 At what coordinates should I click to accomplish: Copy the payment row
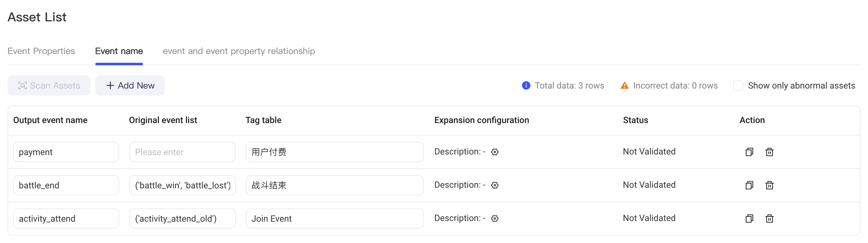pos(749,152)
